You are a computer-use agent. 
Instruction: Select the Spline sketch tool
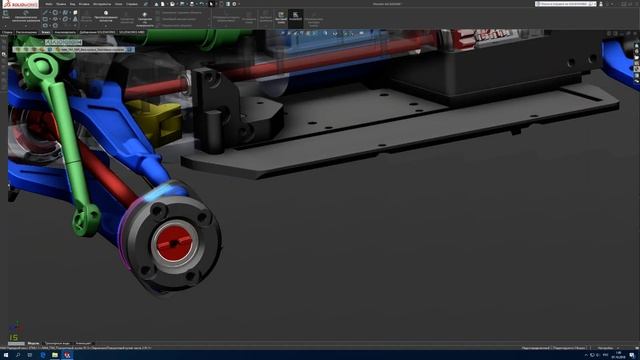click(65, 13)
